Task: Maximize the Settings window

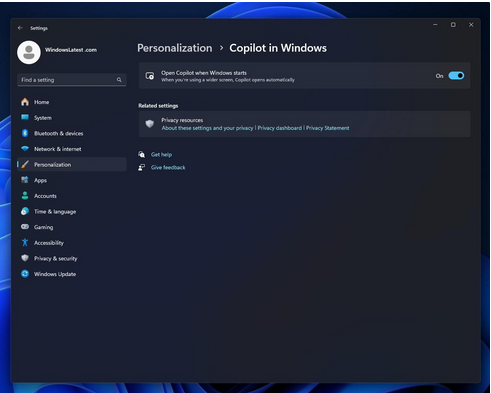Action: [453, 25]
